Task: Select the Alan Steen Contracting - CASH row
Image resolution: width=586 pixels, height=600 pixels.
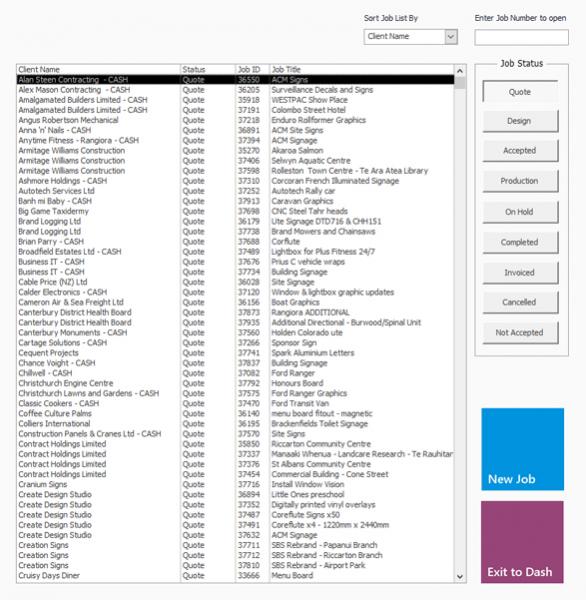Action: (235, 80)
